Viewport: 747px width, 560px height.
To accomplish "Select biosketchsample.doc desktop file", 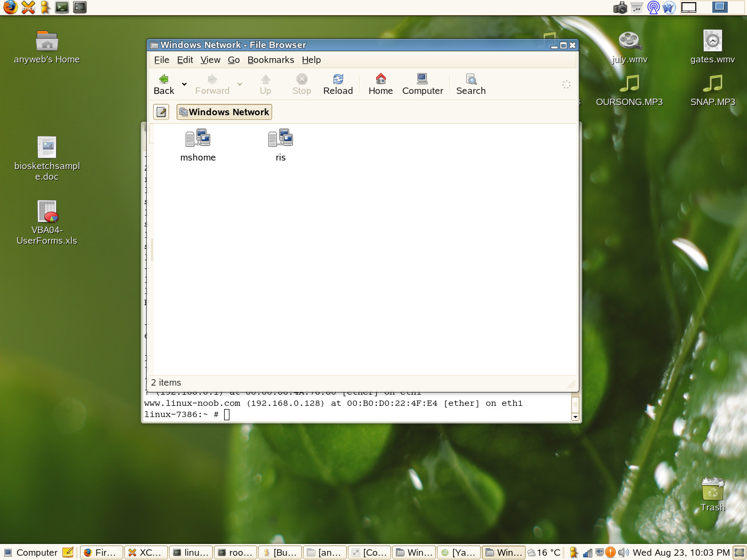I will pyautogui.click(x=47, y=159).
